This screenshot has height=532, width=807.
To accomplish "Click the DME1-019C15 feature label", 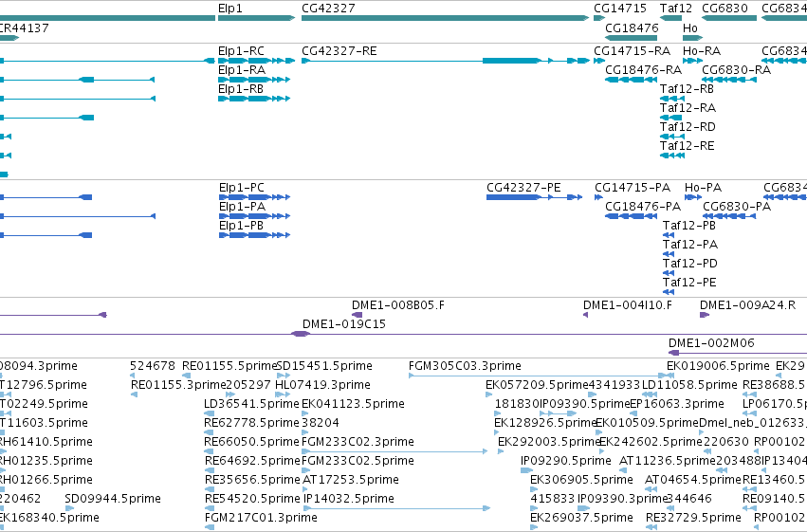I will click(x=344, y=324).
